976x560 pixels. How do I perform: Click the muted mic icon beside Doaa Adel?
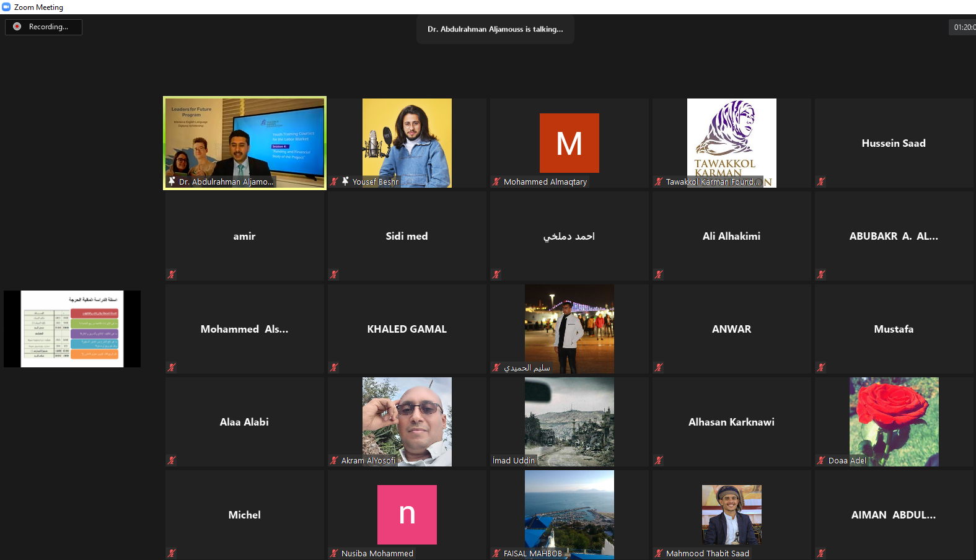point(821,460)
